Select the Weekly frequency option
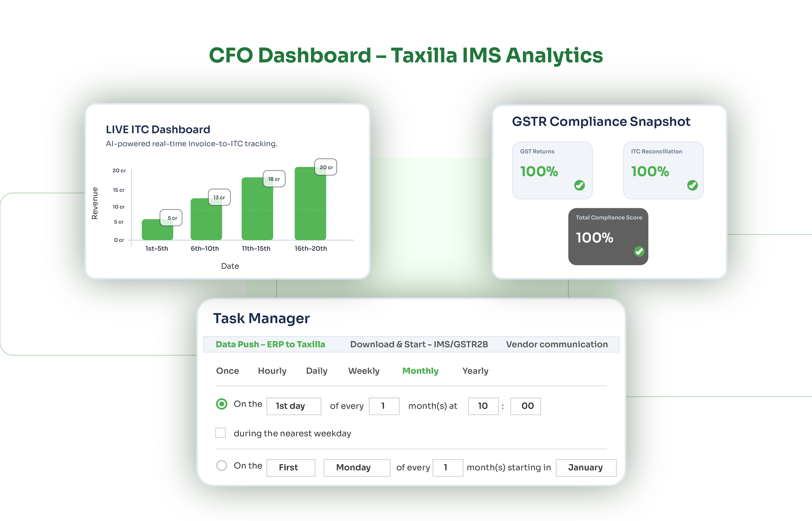This screenshot has height=521, width=812. (x=364, y=371)
